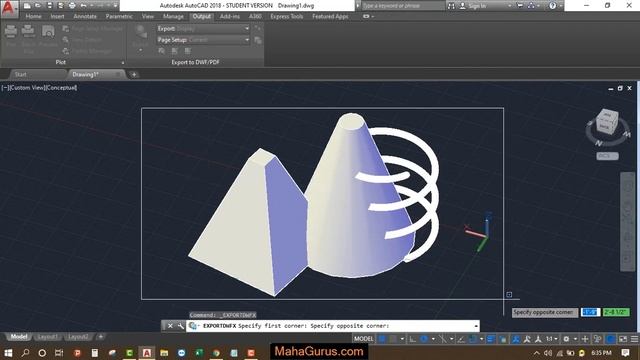Toggle lineweight display in status bar
The width and height of the screenshot is (640, 360).
pyautogui.click(x=491, y=339)
